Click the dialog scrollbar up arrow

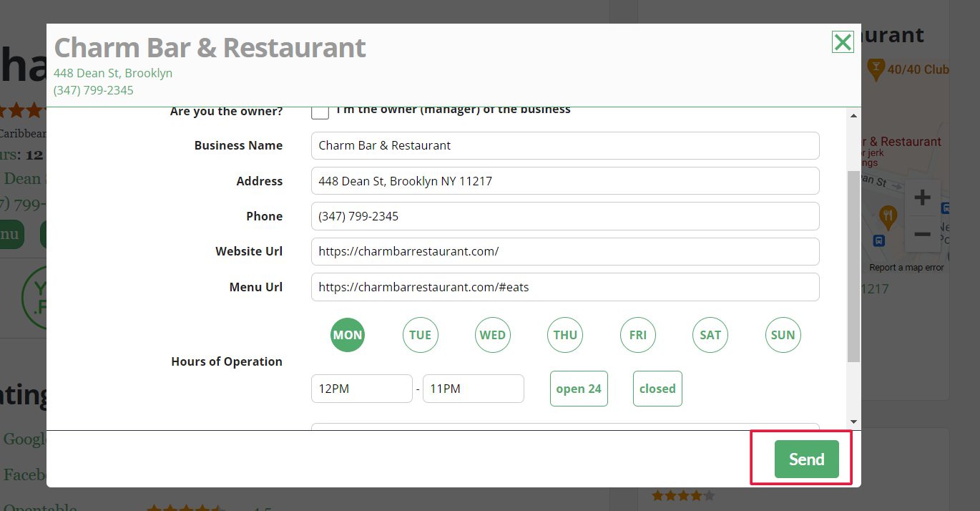pos(854,115)
